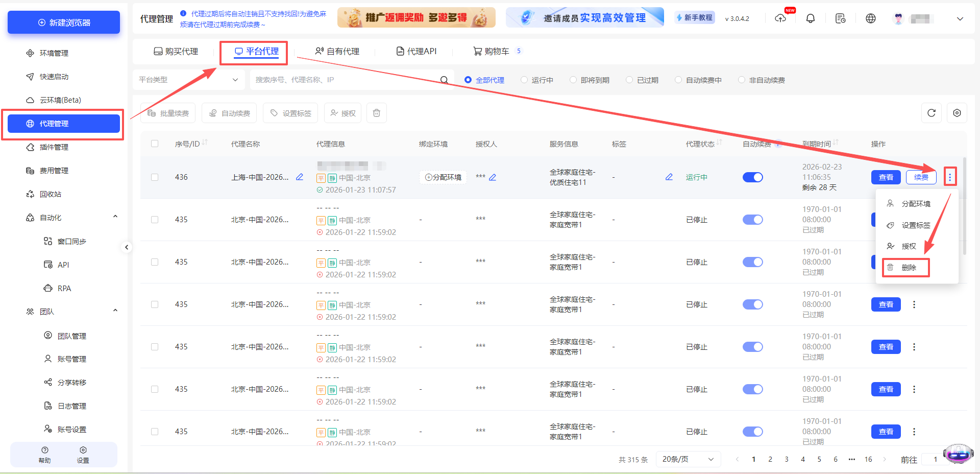
Task: Open the table column settings gear icon
Action: pyautogui.click(x=957, y=113)
